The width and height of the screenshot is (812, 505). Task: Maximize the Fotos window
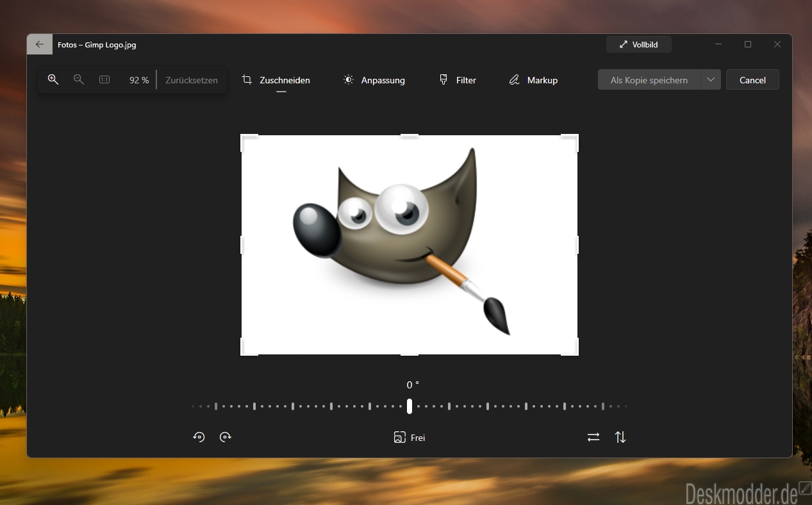pos(748,44)
